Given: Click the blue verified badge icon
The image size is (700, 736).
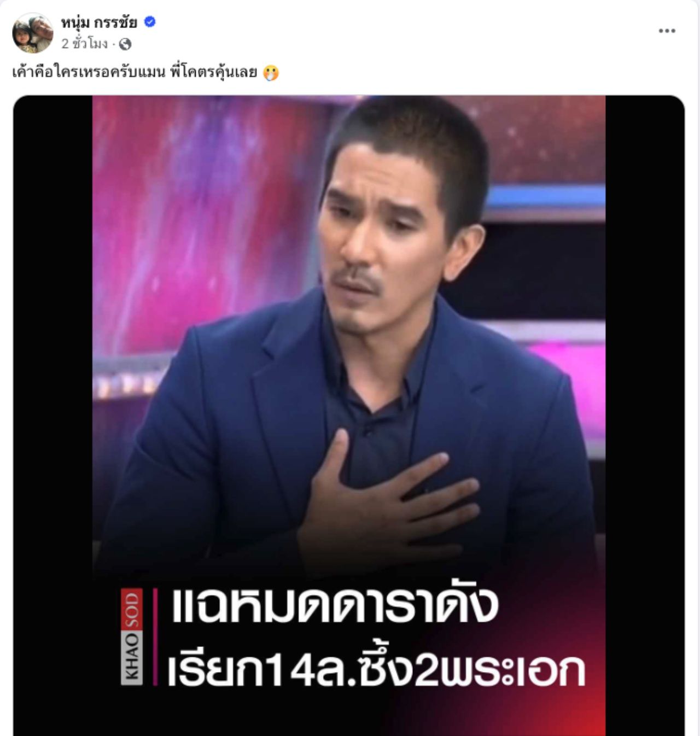Looking at the screenshot, I should pos(150,22).
